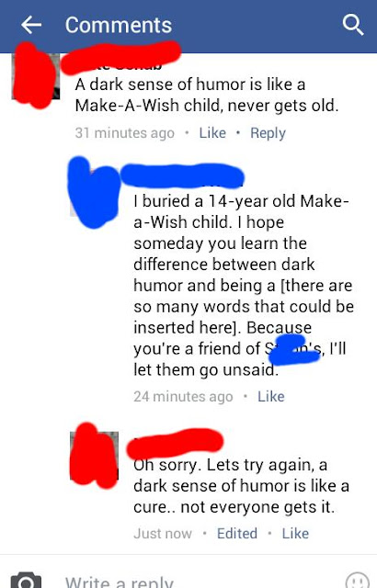This screenshot has height=588, width=377.
Task: Like the 'Oh sorry. Lets try again' reply
Action: (295, 533)
